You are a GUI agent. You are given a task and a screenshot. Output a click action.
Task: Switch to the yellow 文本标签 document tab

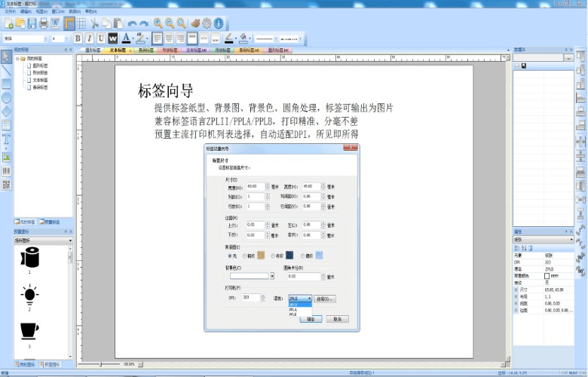click(119, 50)
